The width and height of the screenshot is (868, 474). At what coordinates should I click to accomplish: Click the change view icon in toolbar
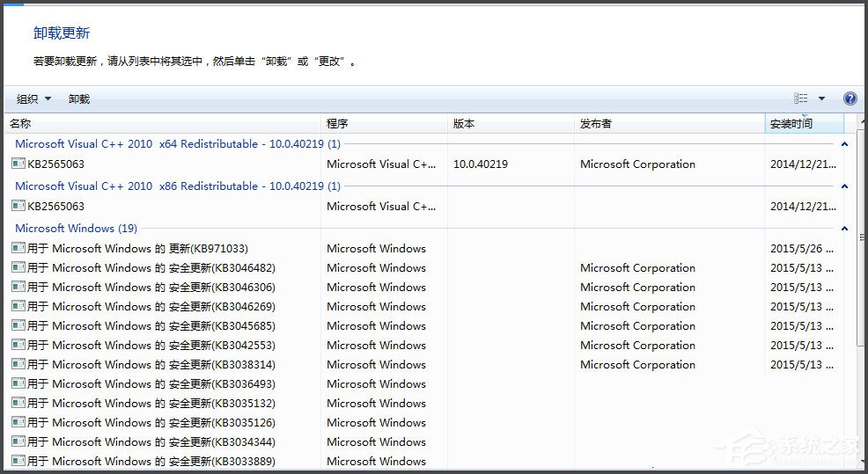[800, 99]
